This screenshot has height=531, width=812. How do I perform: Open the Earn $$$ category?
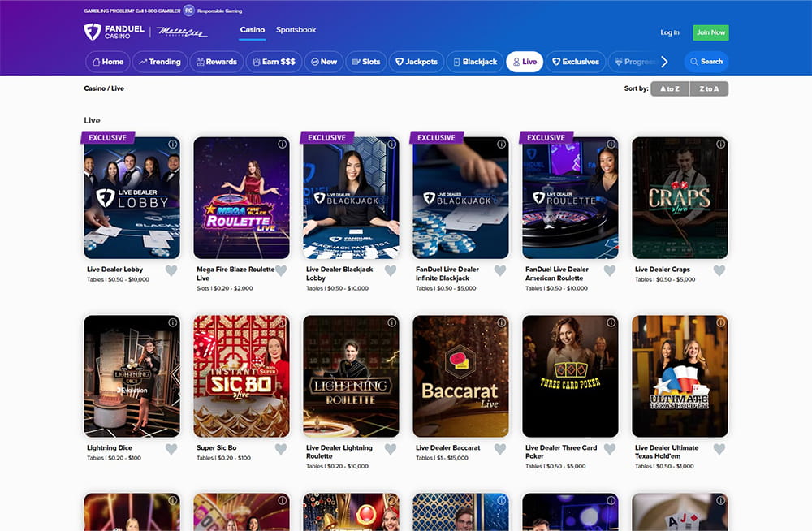(274, 62)
